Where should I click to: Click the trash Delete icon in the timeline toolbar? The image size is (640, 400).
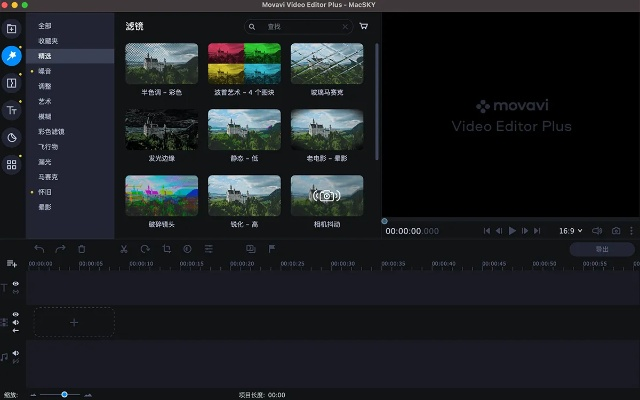(x=81, y=248)
